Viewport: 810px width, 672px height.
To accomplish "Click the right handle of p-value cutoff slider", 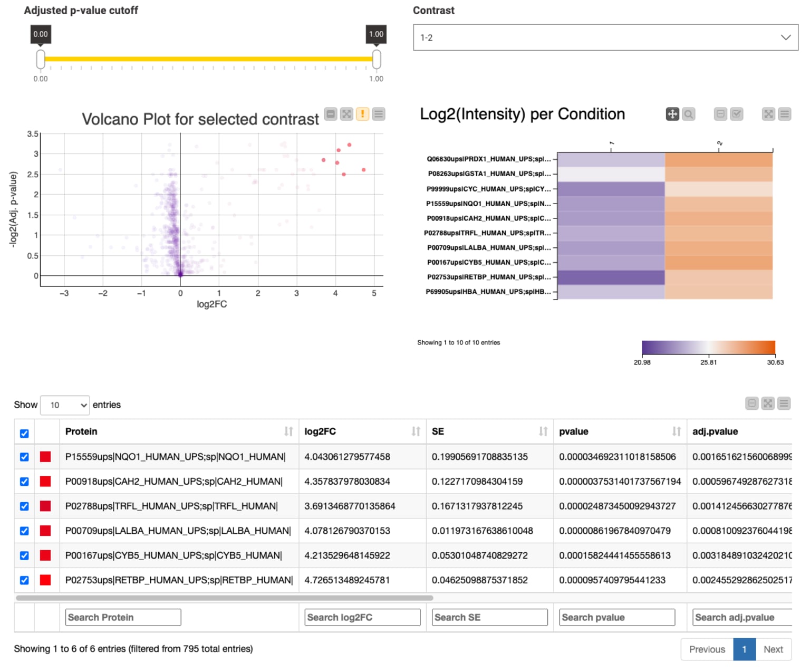I will (377, 59).
